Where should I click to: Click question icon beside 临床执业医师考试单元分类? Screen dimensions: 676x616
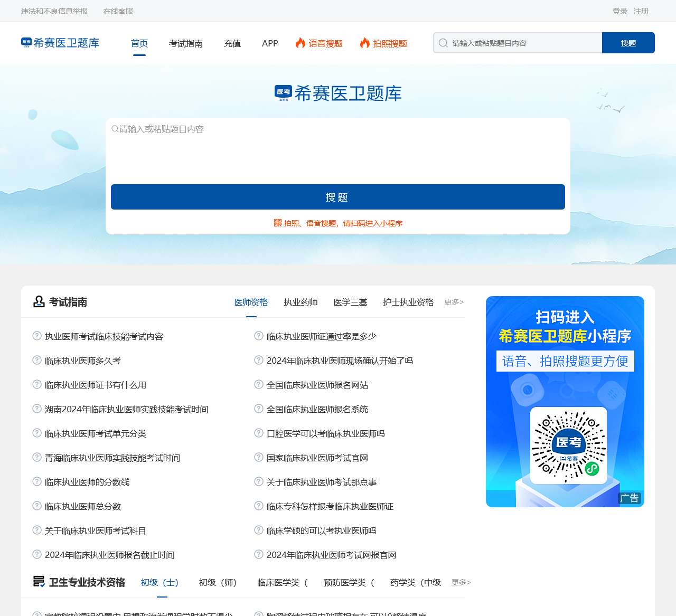[37, 433]
